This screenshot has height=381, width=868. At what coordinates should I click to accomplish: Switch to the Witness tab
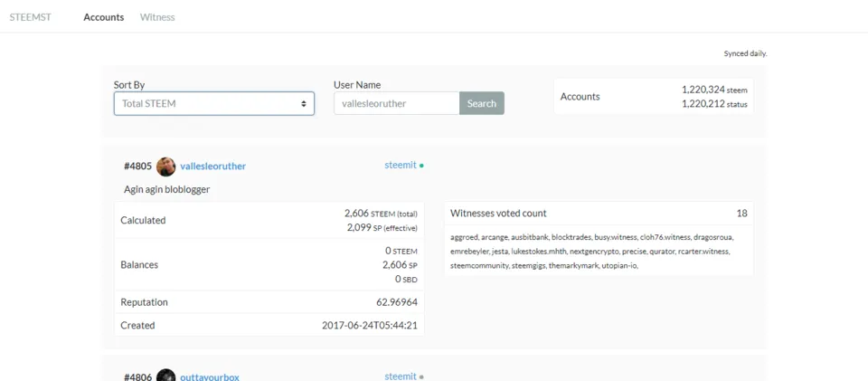(x=157, y=17)
